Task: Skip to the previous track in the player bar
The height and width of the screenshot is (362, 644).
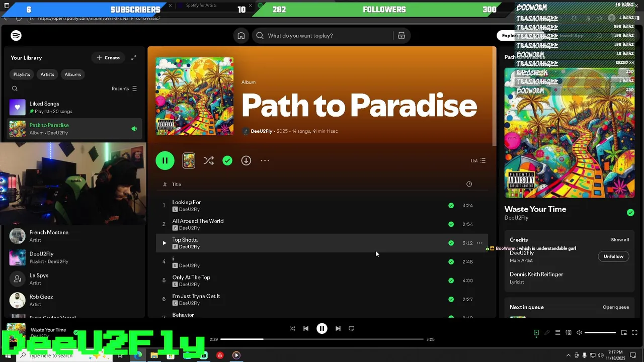Action: 306,328
